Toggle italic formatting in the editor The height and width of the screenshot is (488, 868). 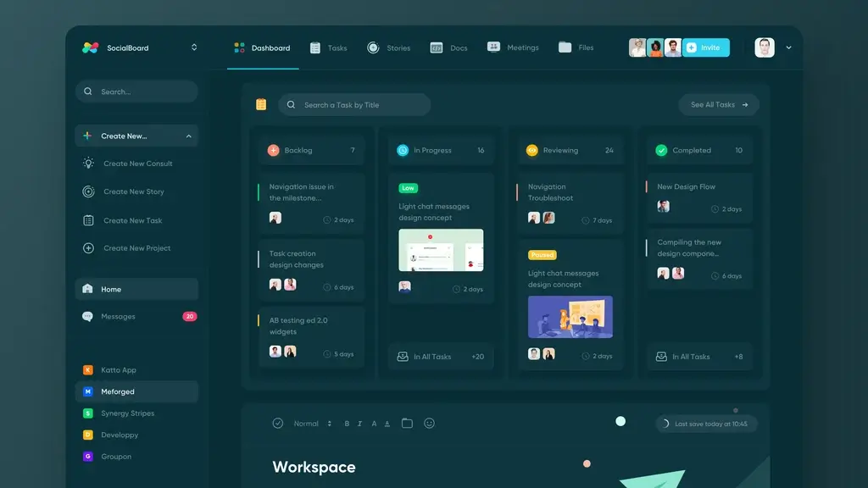click(x=359, y=423)
